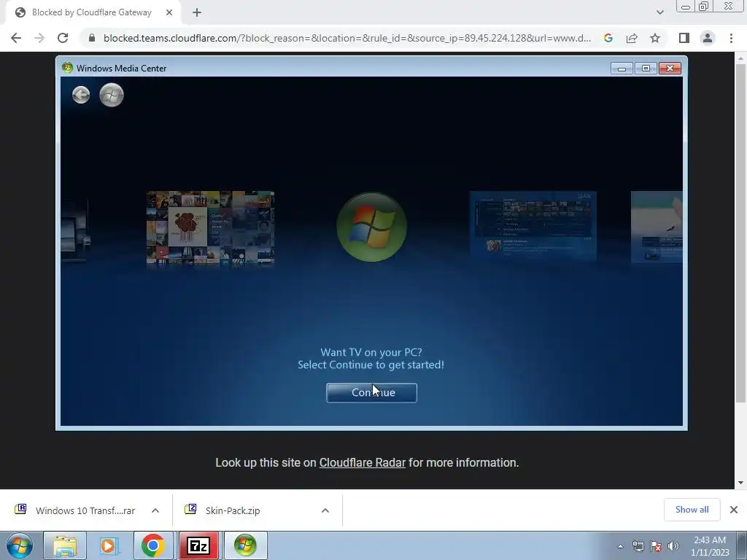The height and width of the screenshot is (560, 747).
Task: Click Show all downloads
Action: click(692, 510)
